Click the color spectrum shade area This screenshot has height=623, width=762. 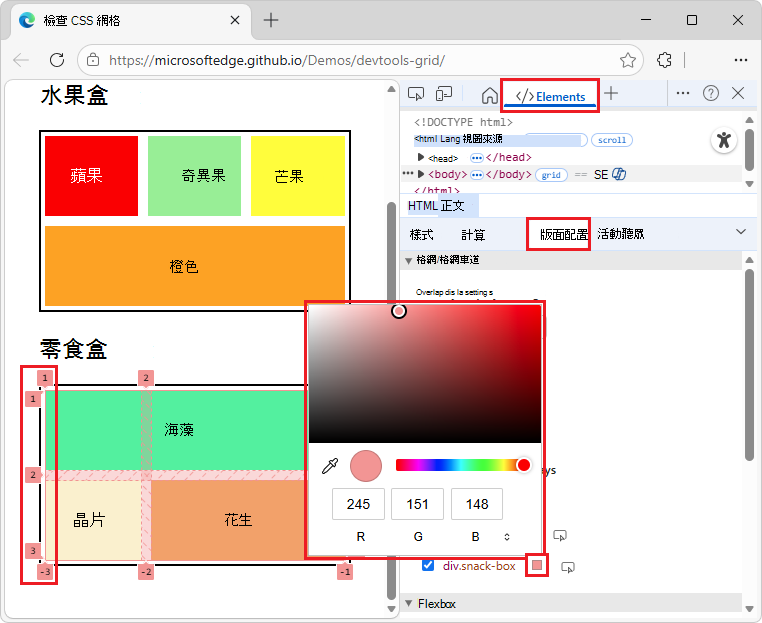tap(425, 373)
